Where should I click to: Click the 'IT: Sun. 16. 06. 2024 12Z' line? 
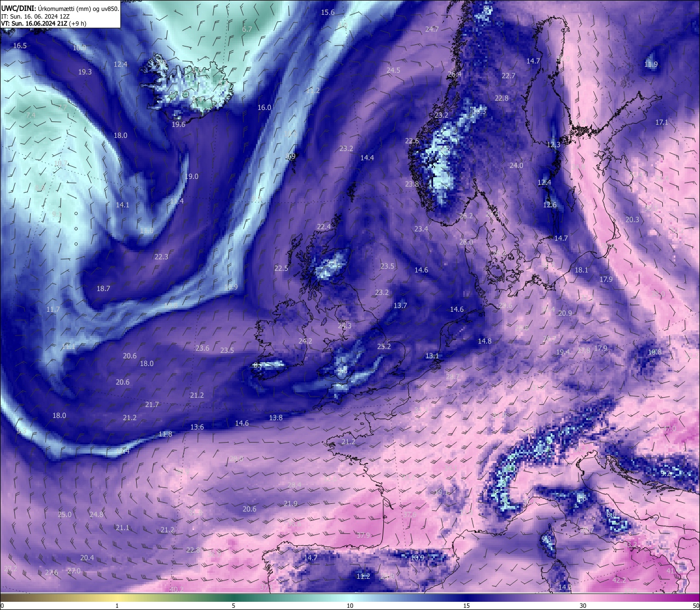[x=36, y=16]
